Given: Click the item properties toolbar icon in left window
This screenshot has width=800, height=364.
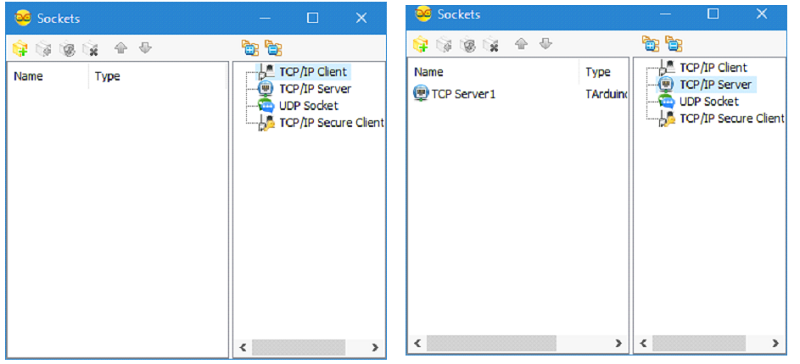Looking at the screenshot, I should 67,48.
